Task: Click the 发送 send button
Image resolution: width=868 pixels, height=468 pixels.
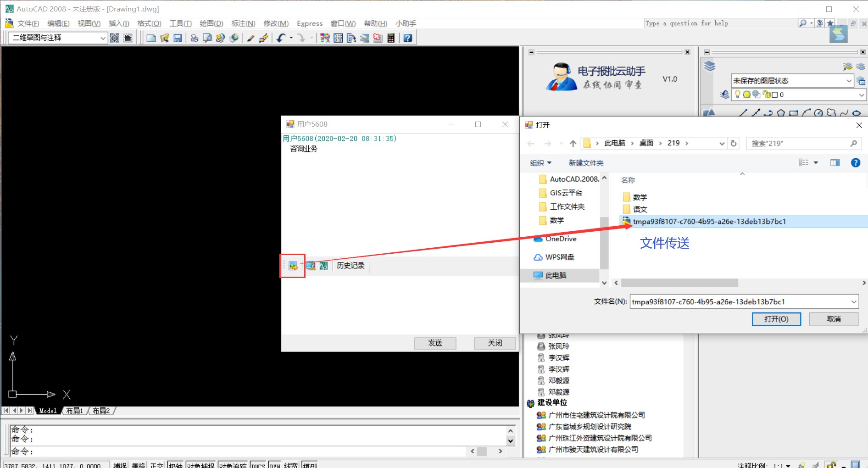Action: coord(435,343)
